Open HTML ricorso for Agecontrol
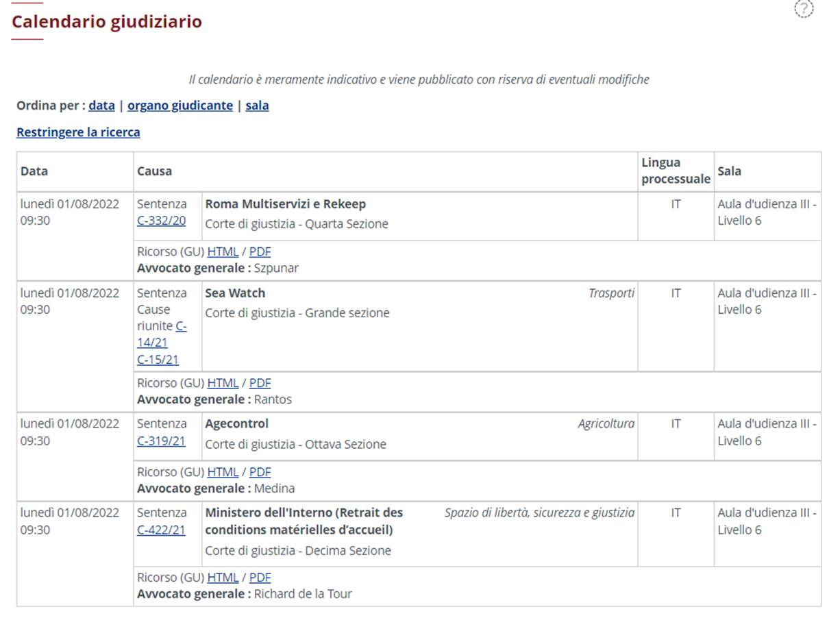The height and width of the screenshot is (618, 840). 223,472
